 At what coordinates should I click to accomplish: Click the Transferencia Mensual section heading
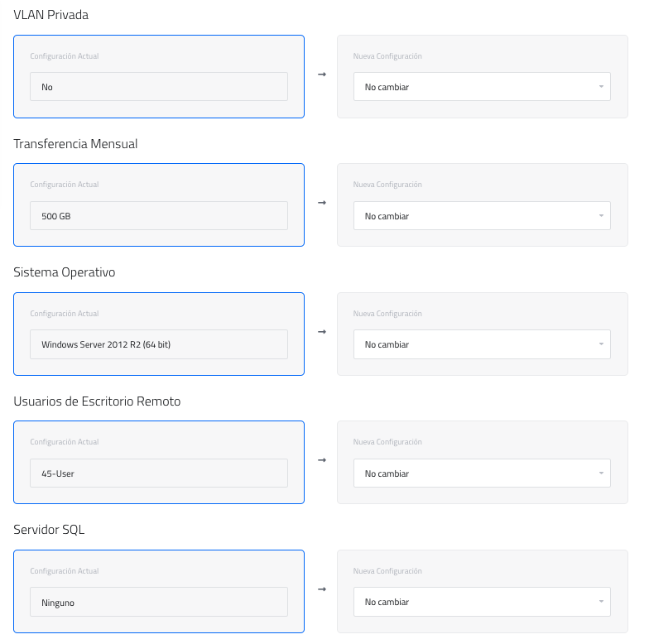click(x=75, y=144)
